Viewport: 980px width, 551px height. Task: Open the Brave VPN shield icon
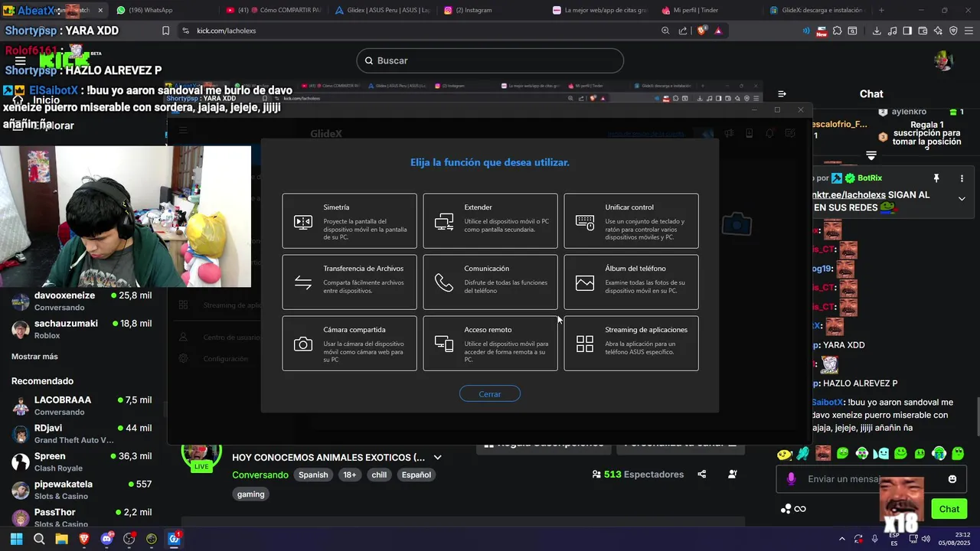tap(953, 31)
